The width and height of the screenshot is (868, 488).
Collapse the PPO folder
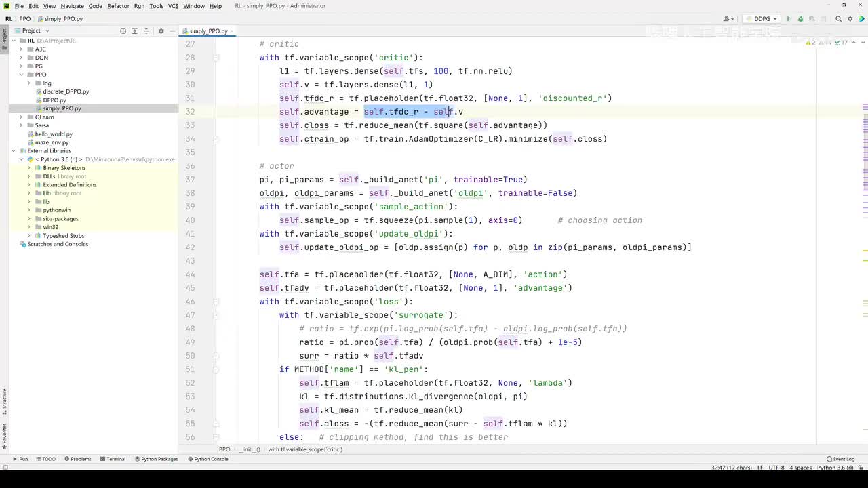(x=21, y=75)
